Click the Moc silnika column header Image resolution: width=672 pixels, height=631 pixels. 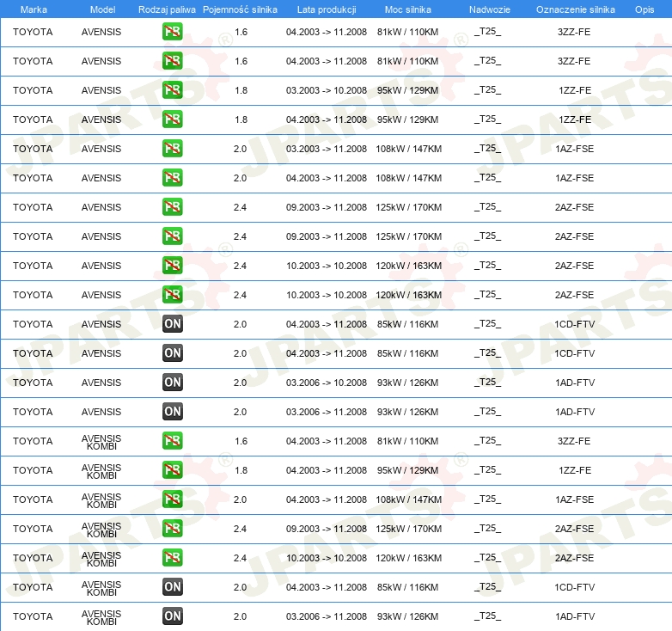pyautogui.click(x=408, y=9)
